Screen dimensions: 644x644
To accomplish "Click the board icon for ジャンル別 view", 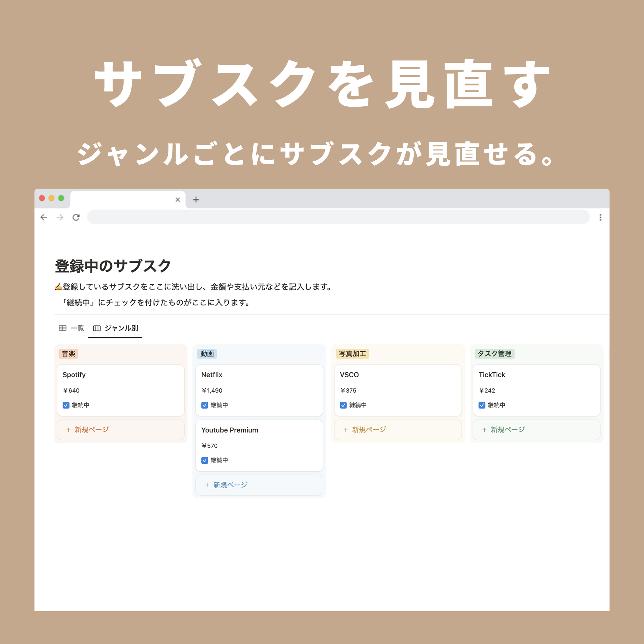I will [97, 328].
